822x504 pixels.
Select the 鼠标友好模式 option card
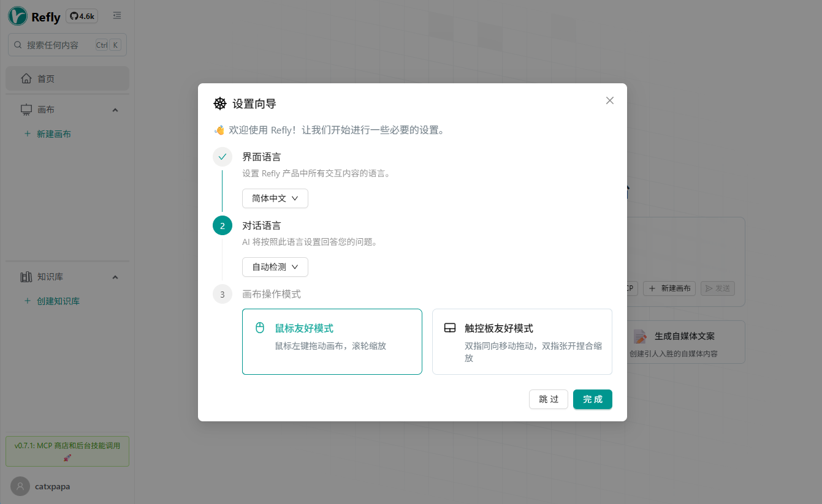coord(332,342)
